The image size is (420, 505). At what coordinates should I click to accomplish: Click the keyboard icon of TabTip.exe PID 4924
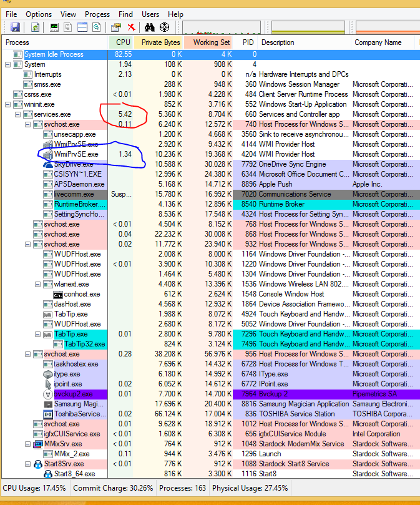48,315
